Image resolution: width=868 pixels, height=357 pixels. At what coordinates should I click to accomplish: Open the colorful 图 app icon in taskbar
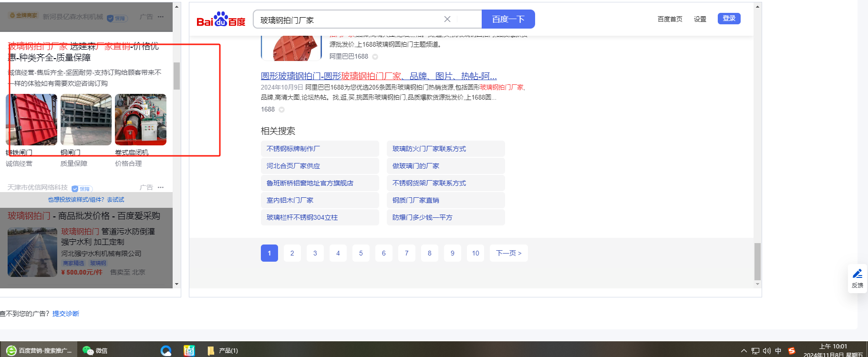pos(189,351)
